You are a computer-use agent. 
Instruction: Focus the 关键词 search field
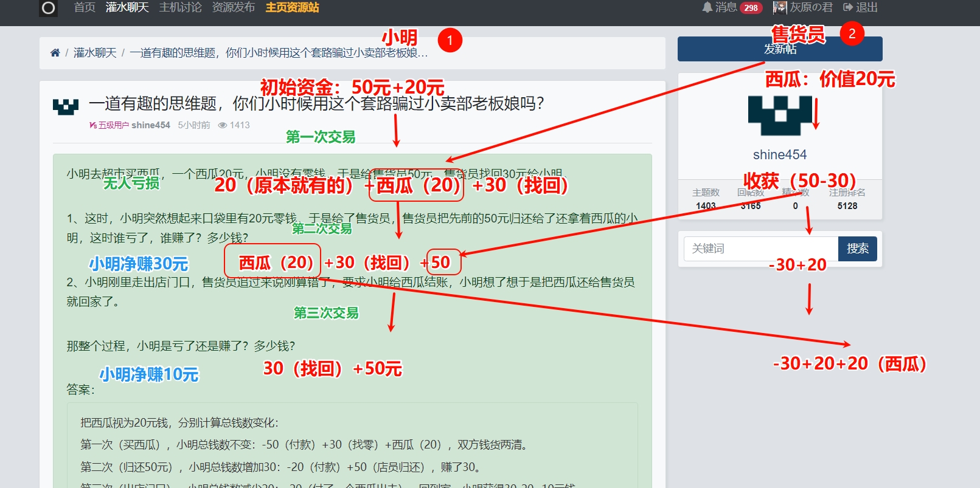pyautogui.click(x=761, y=249)
